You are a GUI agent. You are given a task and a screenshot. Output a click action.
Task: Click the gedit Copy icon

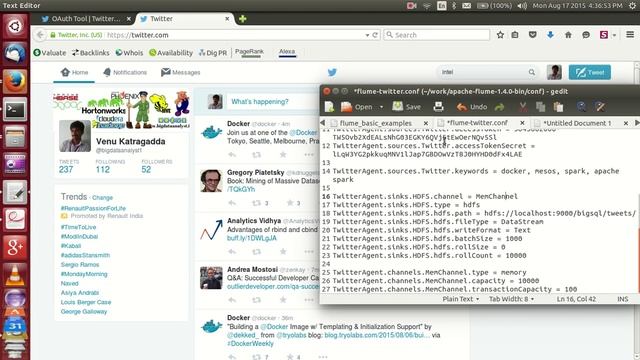540,107
